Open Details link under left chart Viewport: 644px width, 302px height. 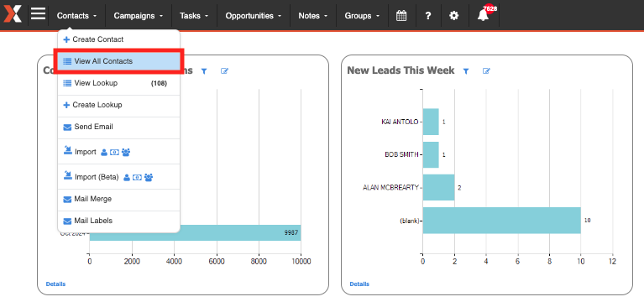(x=55, y=284)
